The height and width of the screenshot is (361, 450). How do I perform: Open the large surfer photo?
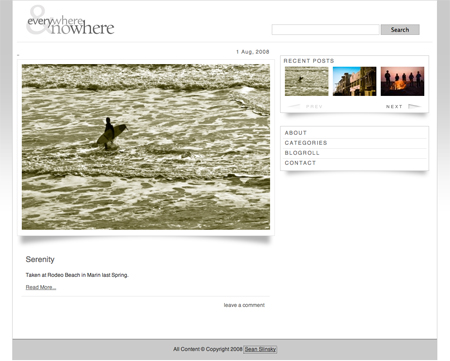(x=146, y=147)
